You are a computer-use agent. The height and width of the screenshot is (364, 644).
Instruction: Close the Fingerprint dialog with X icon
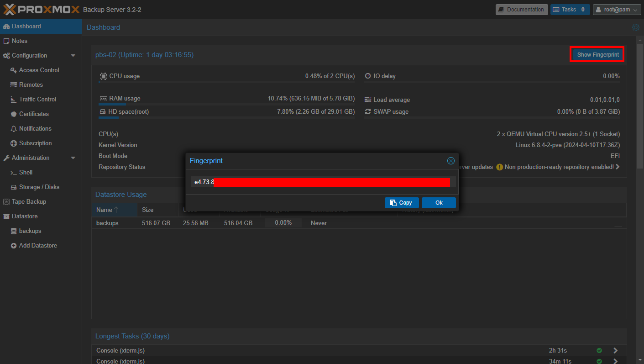pyautogui.click(x=451, y=161)
